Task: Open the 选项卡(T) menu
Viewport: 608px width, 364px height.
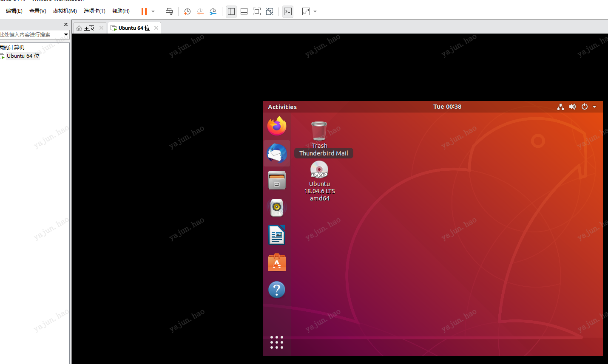Action: click(94, 11)
